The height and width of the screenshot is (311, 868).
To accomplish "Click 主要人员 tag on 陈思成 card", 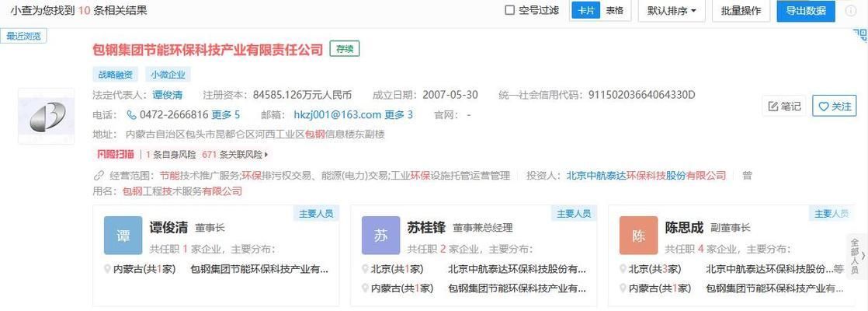I will 832,214.
